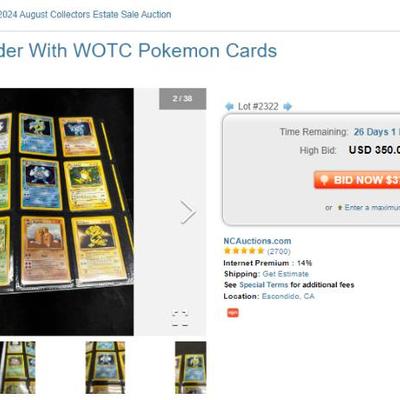
Task: Select the second card binder thumbnail
Action: click(x=105, y=367)
